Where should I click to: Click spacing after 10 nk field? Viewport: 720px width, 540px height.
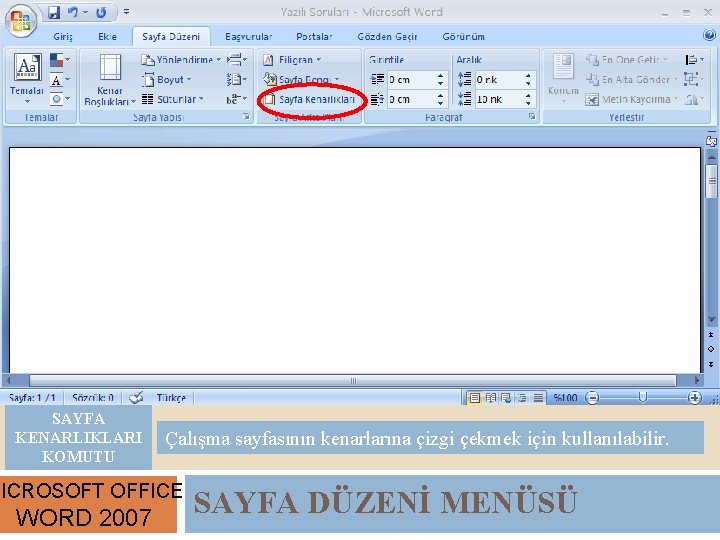pos(497,99)
